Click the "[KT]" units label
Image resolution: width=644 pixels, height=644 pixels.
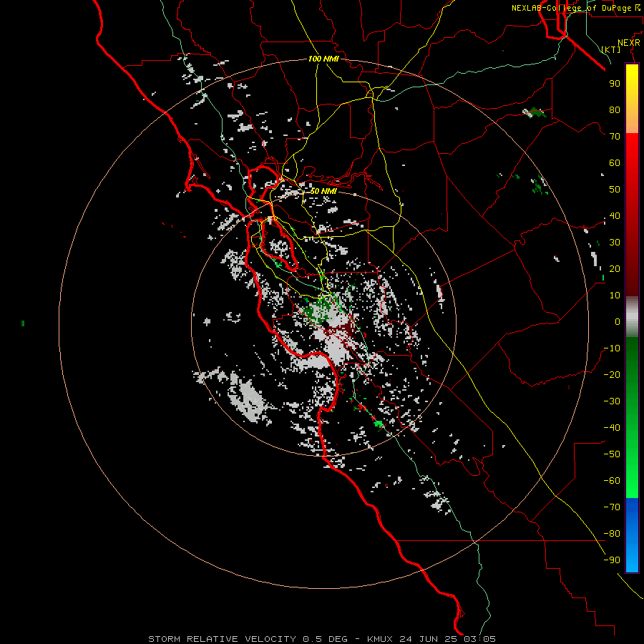pos(611,49)
